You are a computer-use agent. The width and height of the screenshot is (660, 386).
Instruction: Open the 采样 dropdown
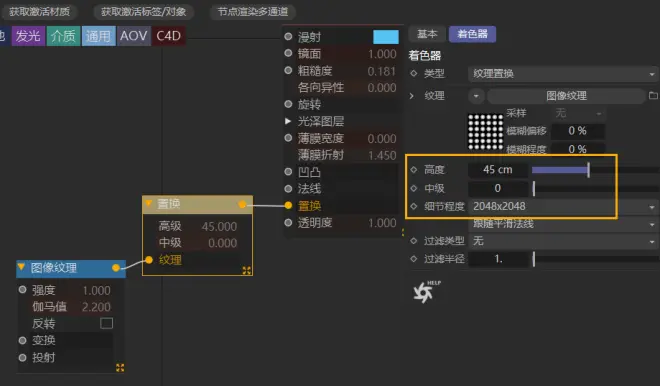[578, 113]
